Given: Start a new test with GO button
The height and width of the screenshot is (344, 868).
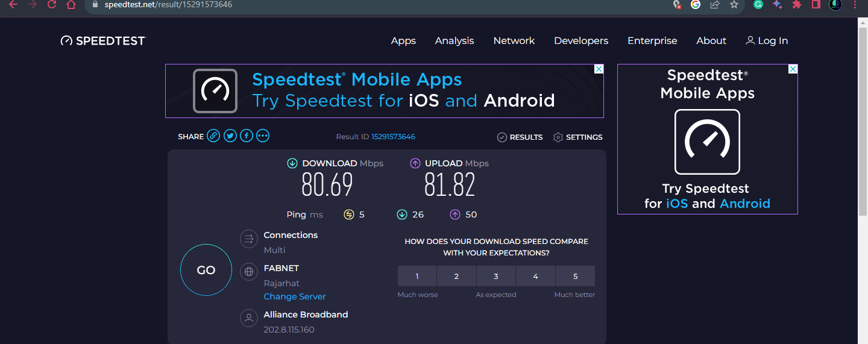Looking at the screenshot, I should [x=206, y=270].
